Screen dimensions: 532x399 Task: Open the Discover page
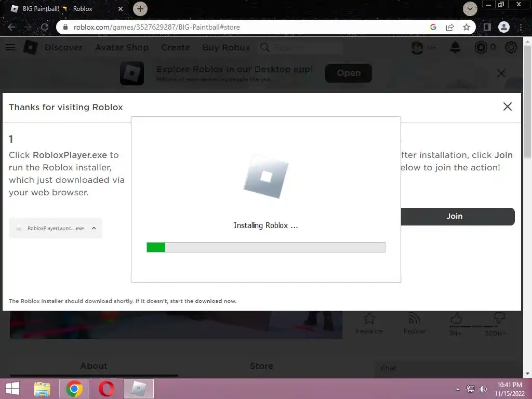(63, 47)
